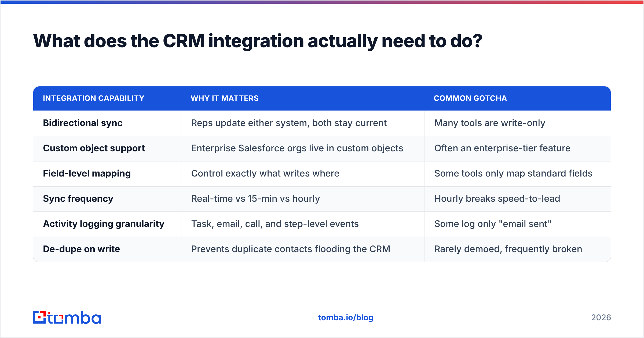Click the heading "What does the CRM integration actually need to do?"

tap(258, 41)
